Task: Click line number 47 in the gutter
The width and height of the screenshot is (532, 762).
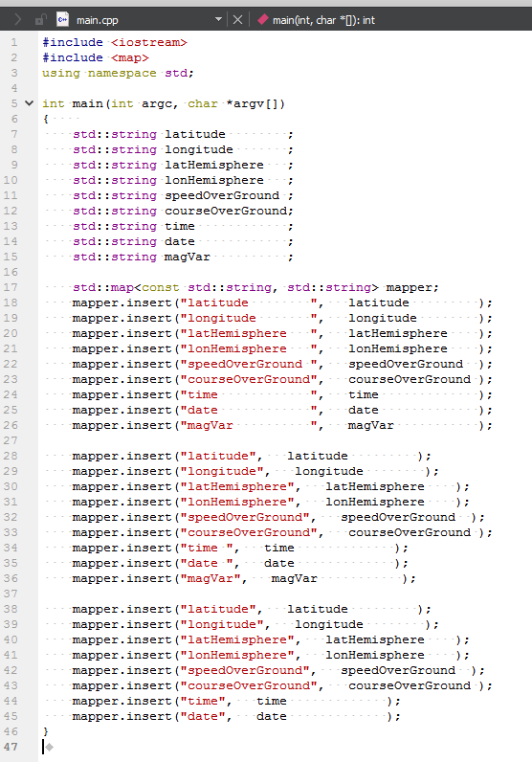Action: [11, 747]
